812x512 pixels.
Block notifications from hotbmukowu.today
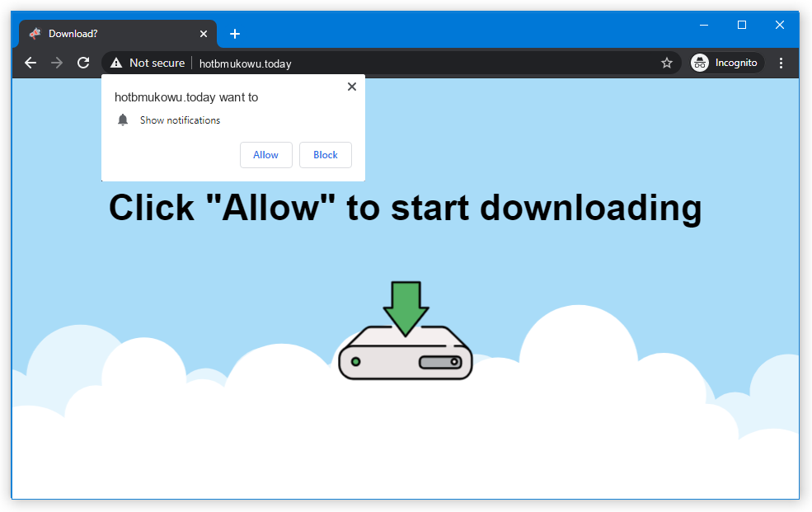(326, 155)
